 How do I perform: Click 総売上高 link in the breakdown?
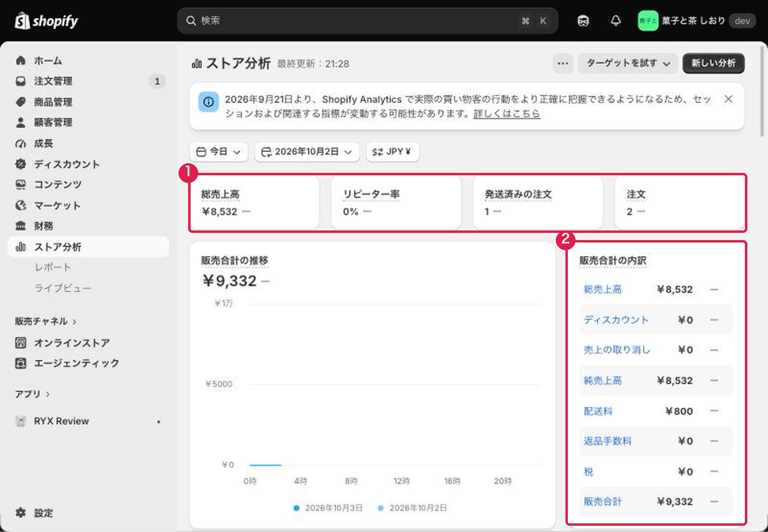(603, 289)
